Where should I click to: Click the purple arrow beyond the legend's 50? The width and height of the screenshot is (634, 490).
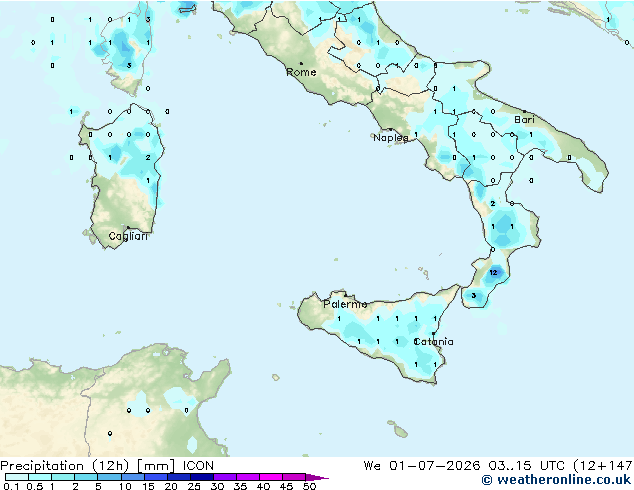317,477
